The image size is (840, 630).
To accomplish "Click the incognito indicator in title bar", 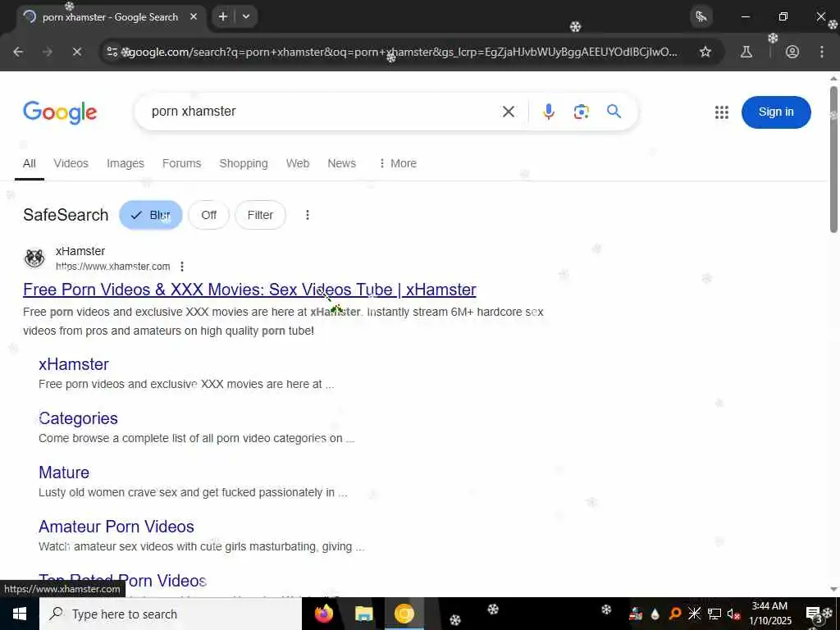I will 701,16.
